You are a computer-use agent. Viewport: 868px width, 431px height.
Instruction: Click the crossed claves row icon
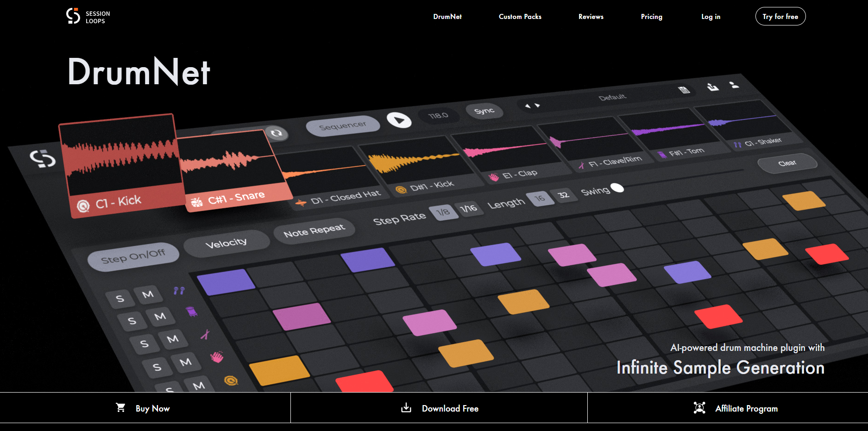[205, 334]
